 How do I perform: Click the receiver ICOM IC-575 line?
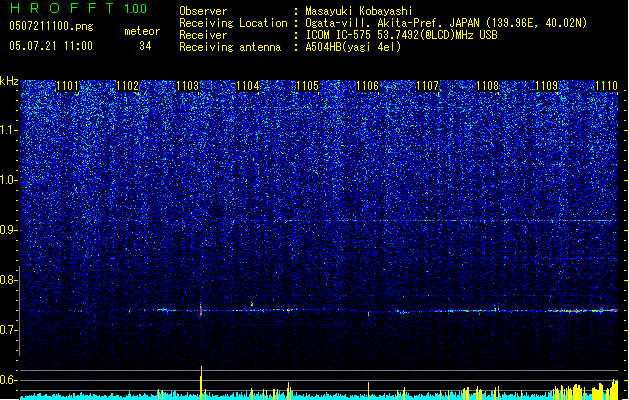pos(401,35)
